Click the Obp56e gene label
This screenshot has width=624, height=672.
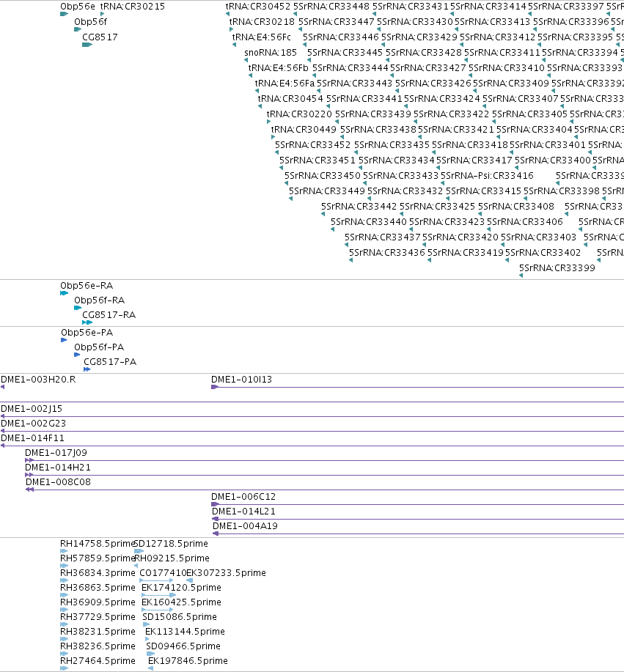(78, 7)
